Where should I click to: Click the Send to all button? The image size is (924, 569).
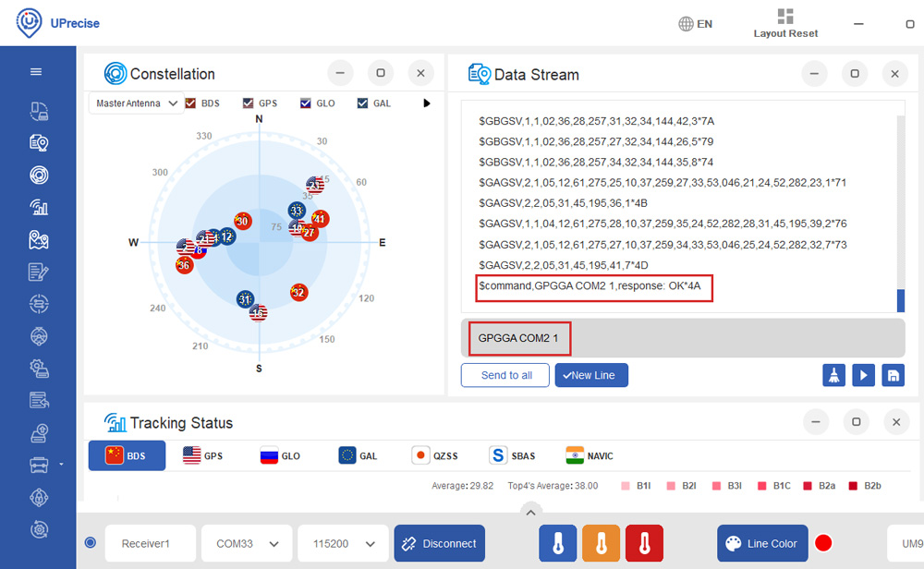click(x=506, y=375)
